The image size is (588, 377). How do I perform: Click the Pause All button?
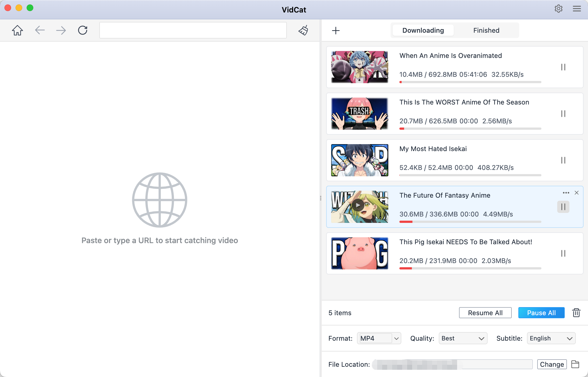541,313
